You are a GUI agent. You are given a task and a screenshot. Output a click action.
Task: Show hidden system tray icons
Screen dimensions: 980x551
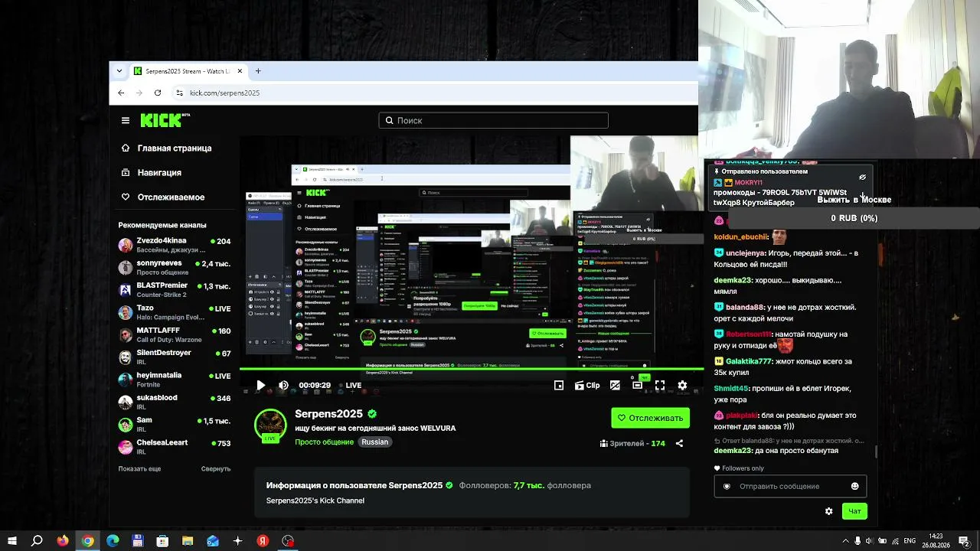coord(845,541)
